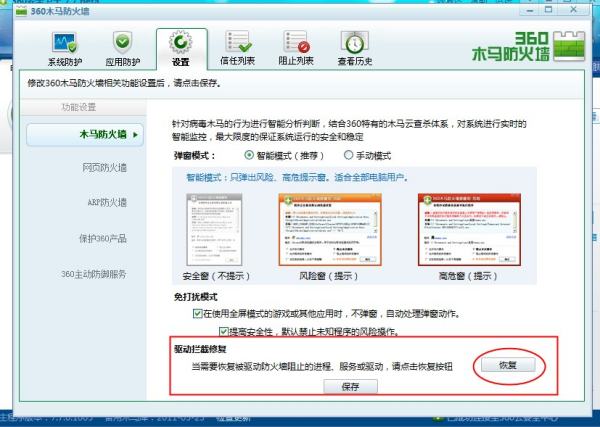Click the title bar firewall app icon
Viewport: 600px width, 427px height.
click(x=21, y=11)
